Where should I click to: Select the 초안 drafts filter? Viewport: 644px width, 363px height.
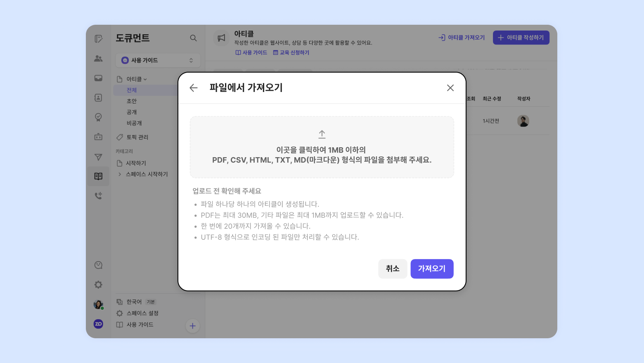tap(132, 101)
